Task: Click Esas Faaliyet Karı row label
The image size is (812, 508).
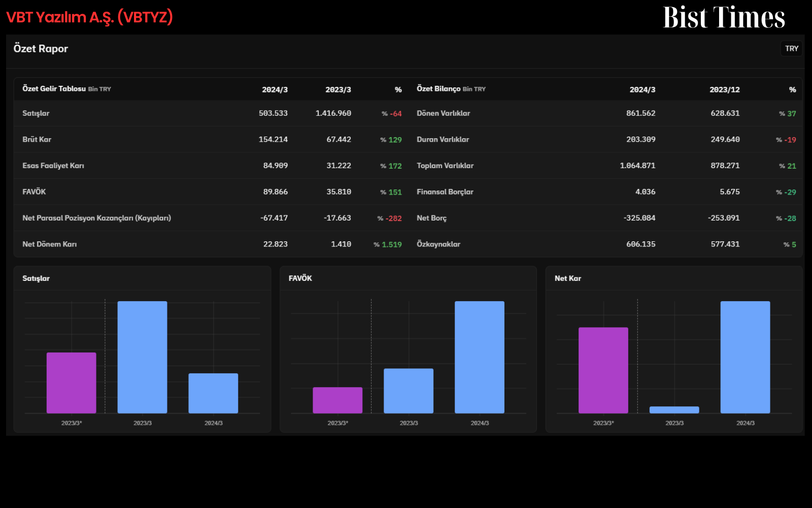Action: pyautogui.click(x=53, y=166)
